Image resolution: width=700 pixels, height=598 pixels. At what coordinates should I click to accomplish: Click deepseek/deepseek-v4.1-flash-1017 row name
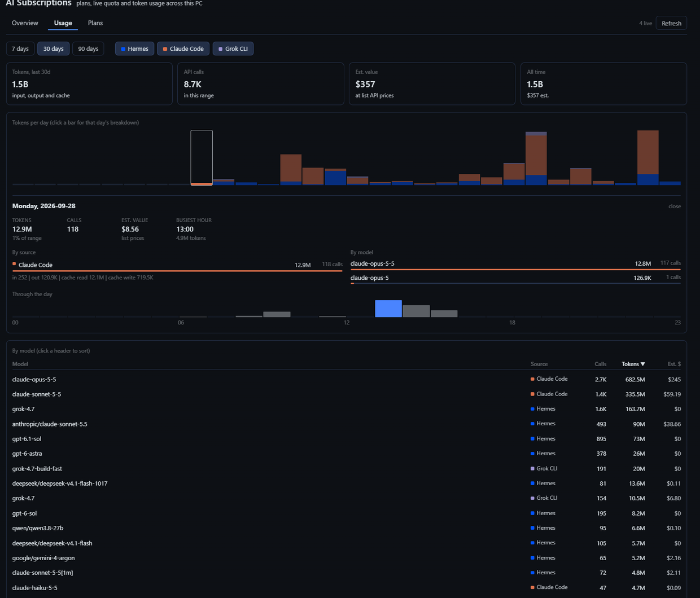point(60,483)
